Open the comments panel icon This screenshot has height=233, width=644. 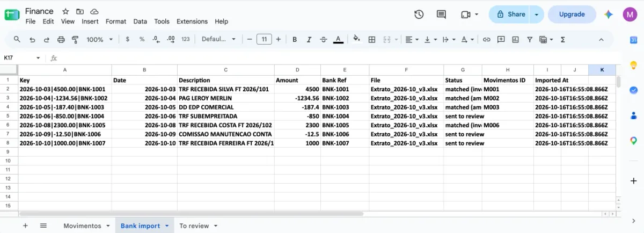click(441, 14)
